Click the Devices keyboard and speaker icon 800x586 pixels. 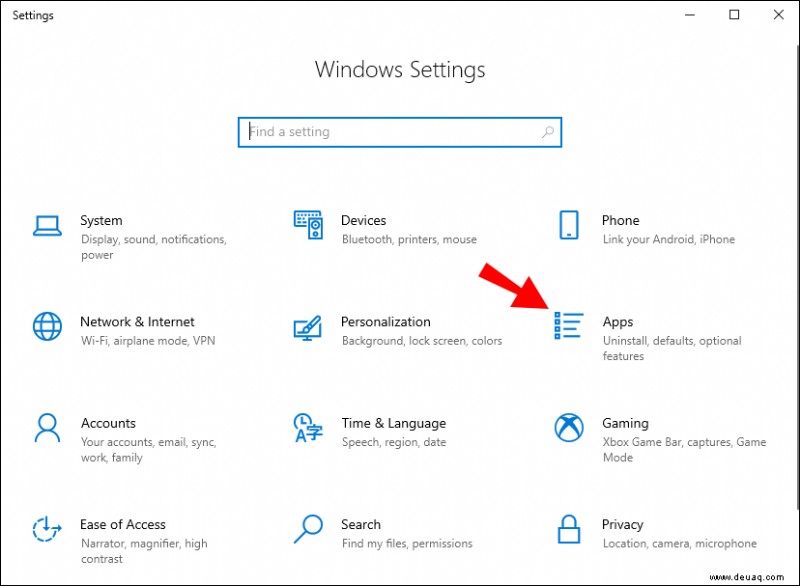point(308,224)
